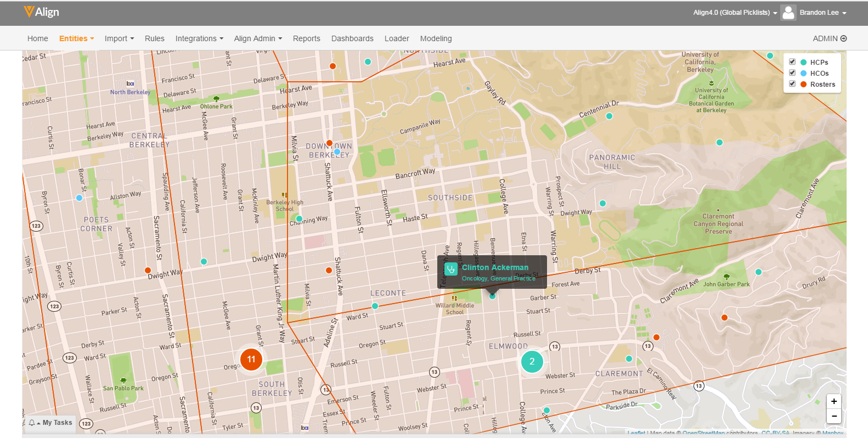Click the teal cluster marker labeled 2

(x=532, y=361)
